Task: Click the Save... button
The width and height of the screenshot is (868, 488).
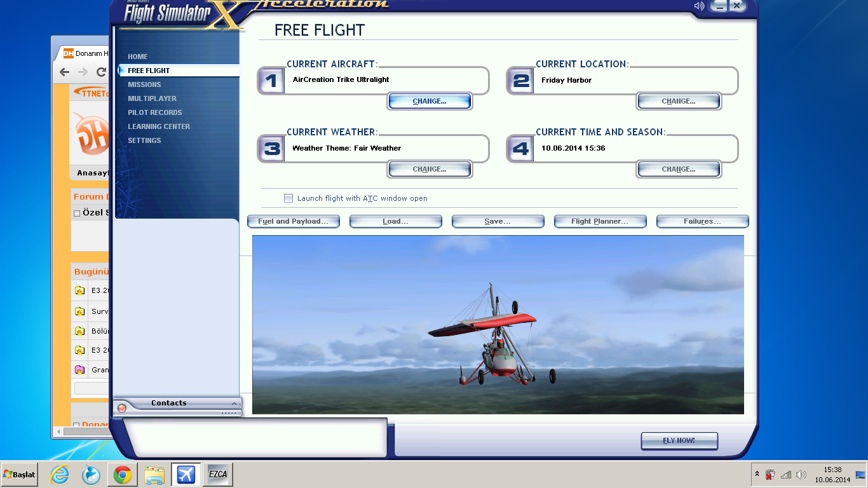Action: 498,221
